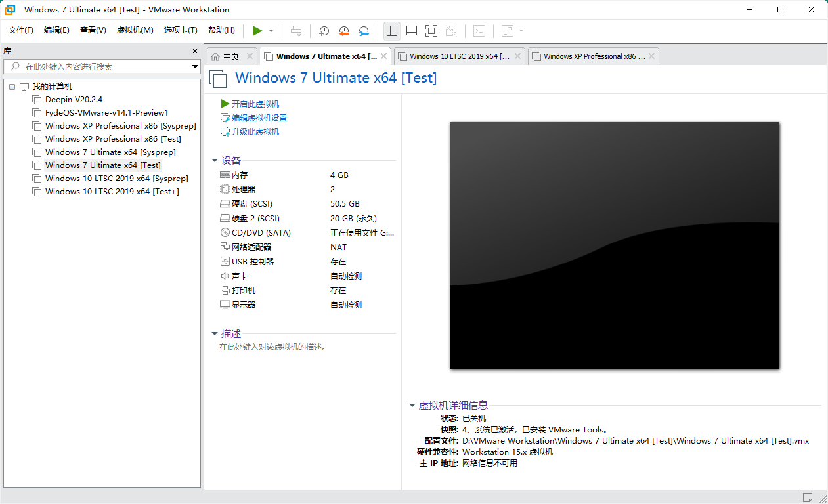The height and width of the screenshot is (504, 828).
Task: Enter full screen mode from toolbar
Action: pos(431,31)
